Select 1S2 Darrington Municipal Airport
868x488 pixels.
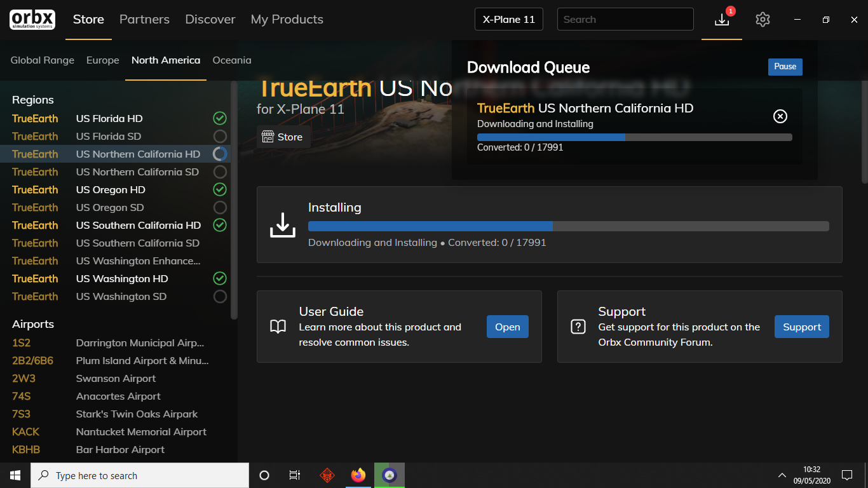coord(114,342)
